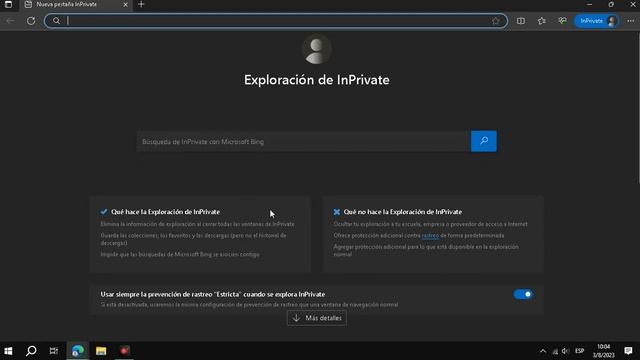Toggle the Estricta tracking prevention switch
640x360 pixels.
click(x=523, y=294)
